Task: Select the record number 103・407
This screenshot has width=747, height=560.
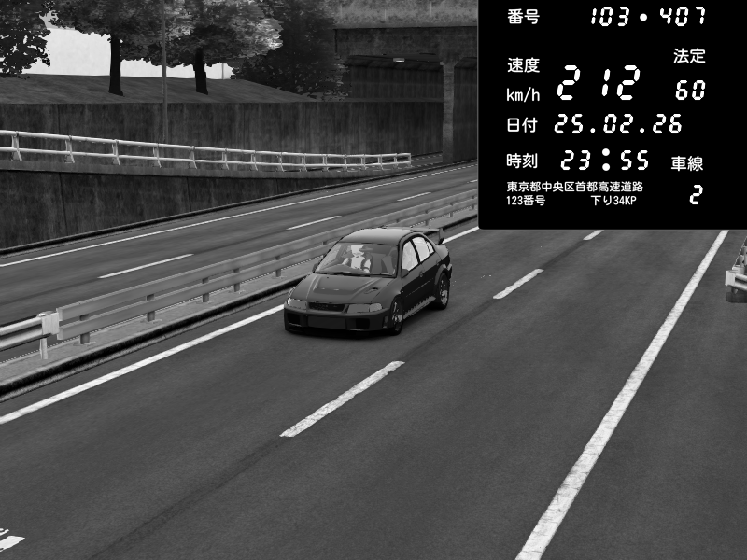Action: tap(648, 17)
